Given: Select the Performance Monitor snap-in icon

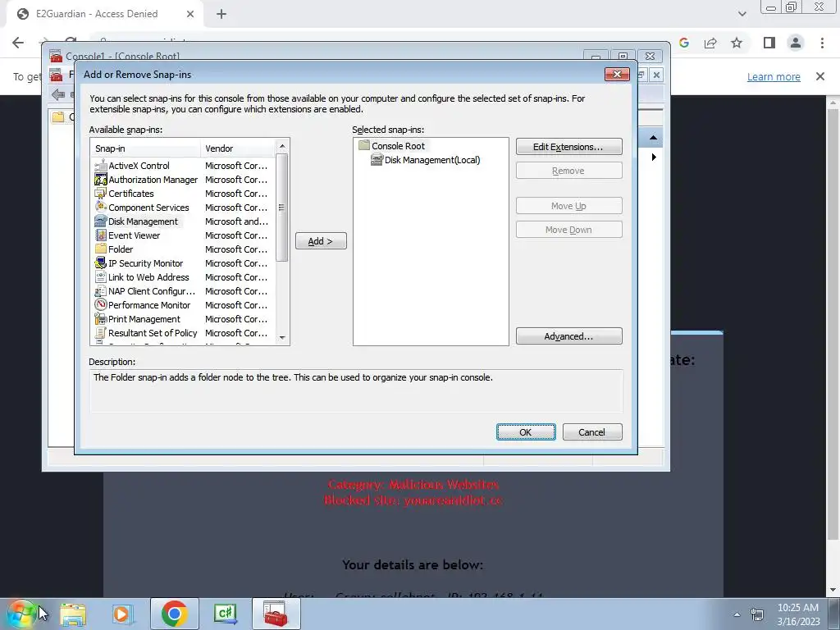Looking at the screenshot, I should click(101, 305).
